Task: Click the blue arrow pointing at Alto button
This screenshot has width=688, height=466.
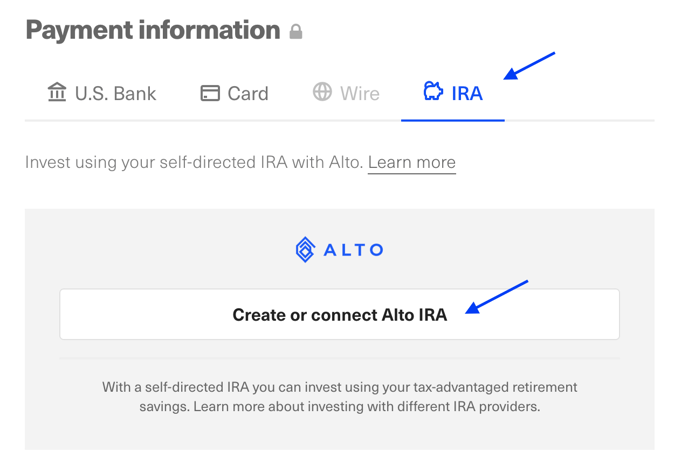Action: pyautogui.click(x=496, y=297)
